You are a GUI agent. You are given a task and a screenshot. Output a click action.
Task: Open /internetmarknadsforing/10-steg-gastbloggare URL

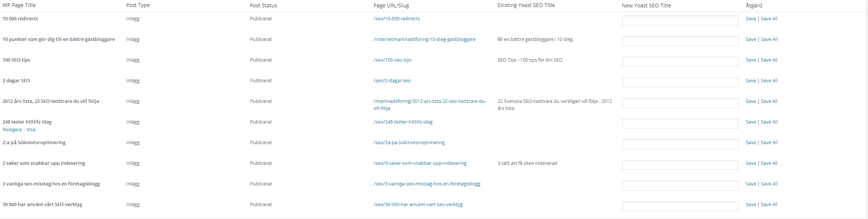click(424, 39)
